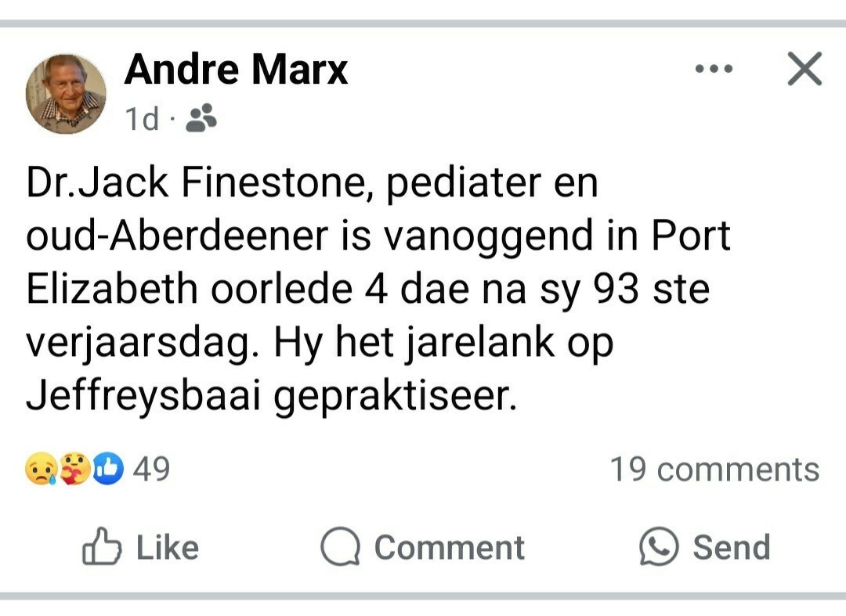The height and width of the screenshot is (616, 846).
Task: Open the post's three-dot options menu
Action: (x=714, y=70)
